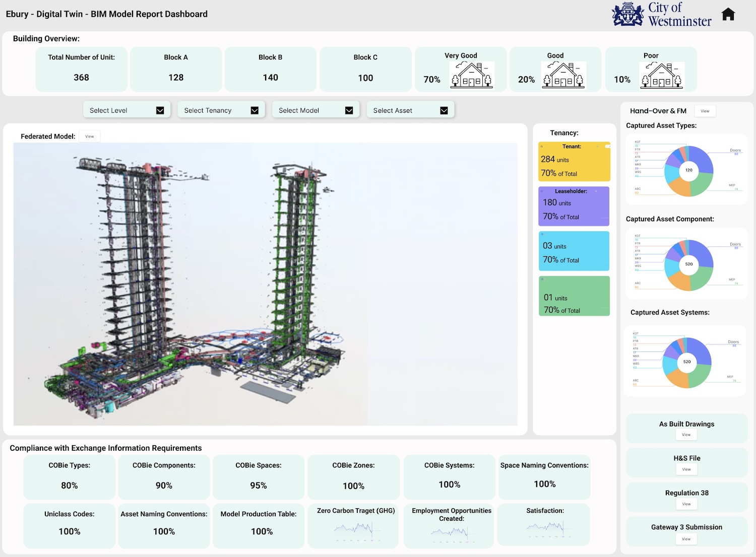Click View under H&S File
Image resolution: width=756 pixels, height=557 pixels.
pos(686,469)
